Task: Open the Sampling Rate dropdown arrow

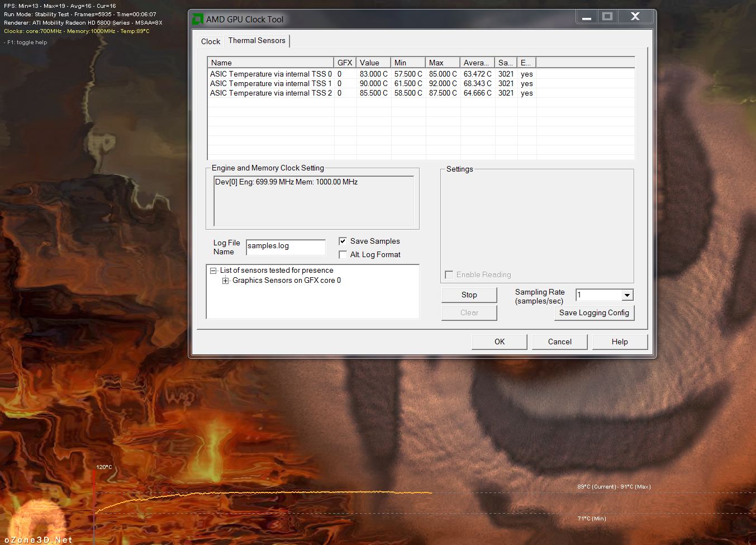Action: point(627,295)
